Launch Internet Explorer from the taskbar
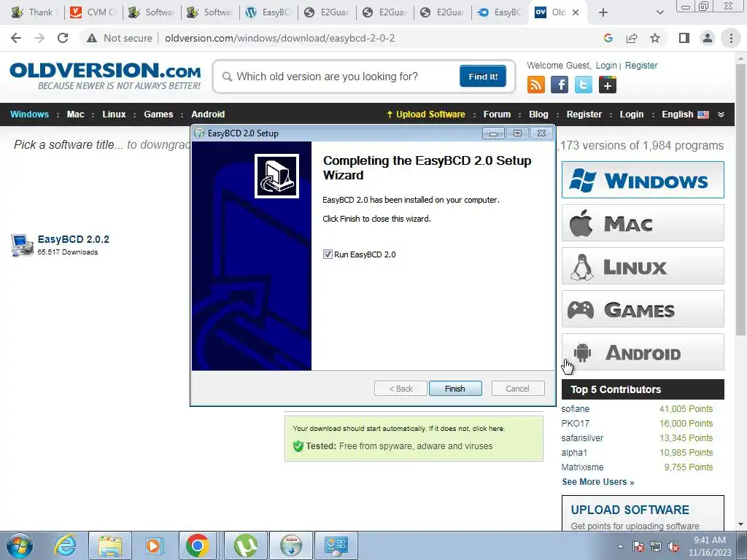Viewport: 747px width, 560px height. 65,545
